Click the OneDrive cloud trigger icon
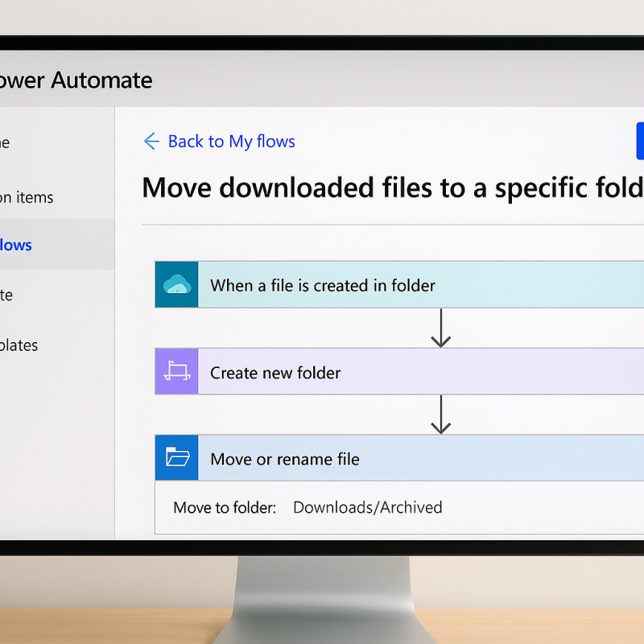 (176, 285)
